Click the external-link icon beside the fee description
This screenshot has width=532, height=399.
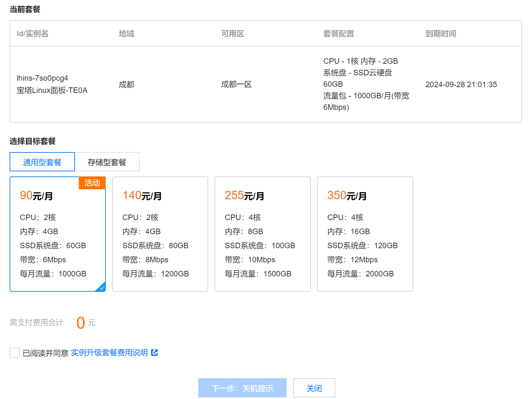click(154, 353)
